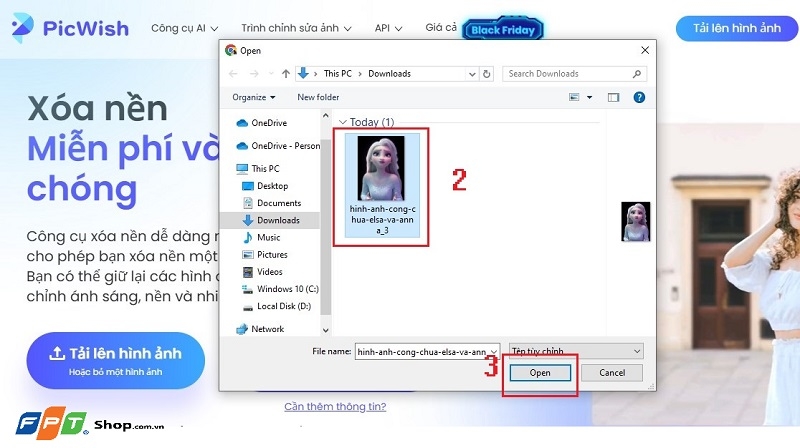Image resolution: width=800 pixels, height=448 pixels.
Task: Open the API menu
Action: point(388,28)
